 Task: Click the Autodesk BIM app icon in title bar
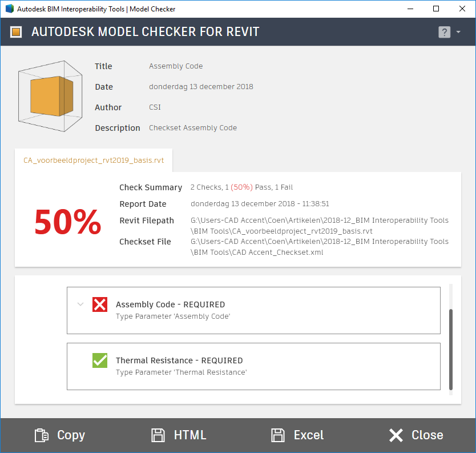point(10,9)
